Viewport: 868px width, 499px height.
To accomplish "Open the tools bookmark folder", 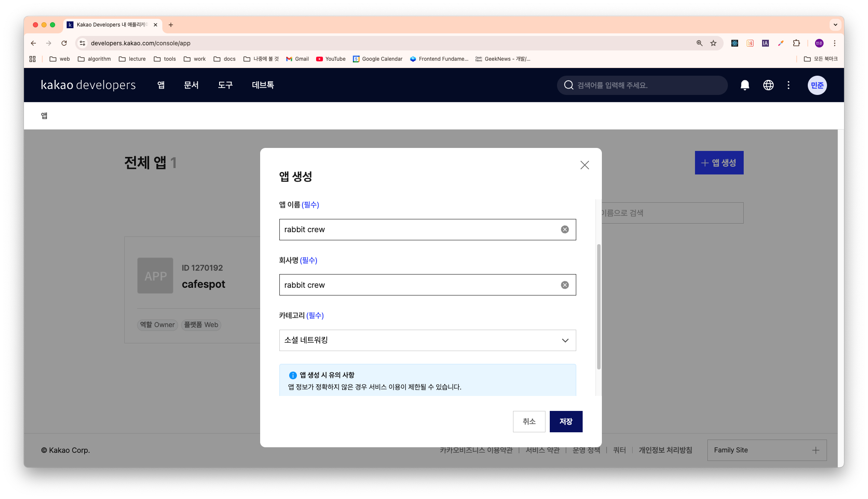I will coord(165,59).
